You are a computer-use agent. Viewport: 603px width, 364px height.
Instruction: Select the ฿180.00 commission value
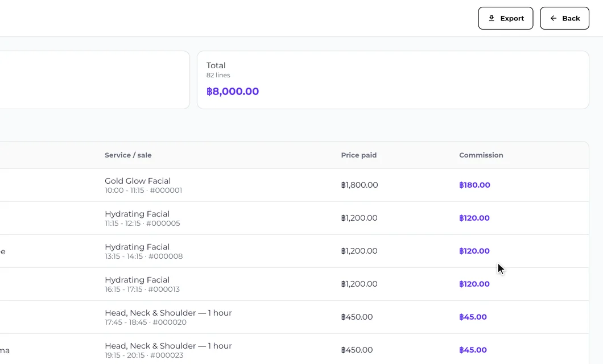pos(474,185)
